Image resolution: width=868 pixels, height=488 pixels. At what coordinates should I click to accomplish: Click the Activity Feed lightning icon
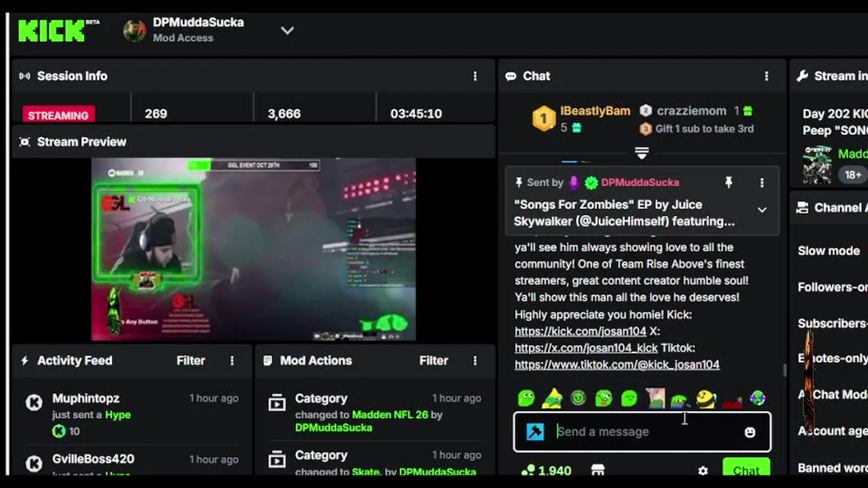25,361
